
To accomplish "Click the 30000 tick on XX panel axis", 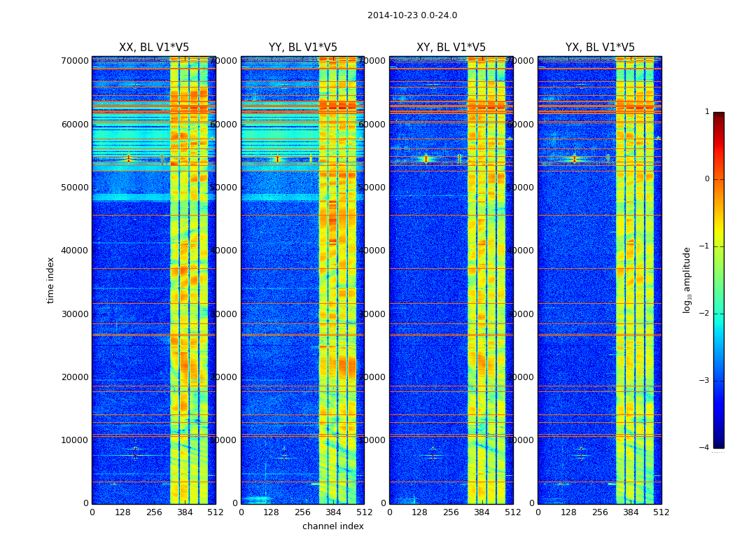I will click(75, 314).
